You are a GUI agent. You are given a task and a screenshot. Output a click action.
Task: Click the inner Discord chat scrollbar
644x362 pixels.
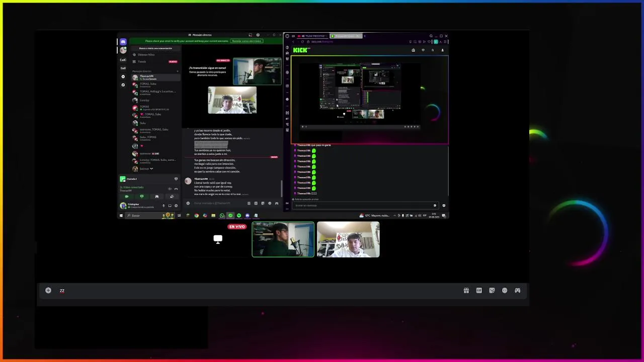click(281, 189)
